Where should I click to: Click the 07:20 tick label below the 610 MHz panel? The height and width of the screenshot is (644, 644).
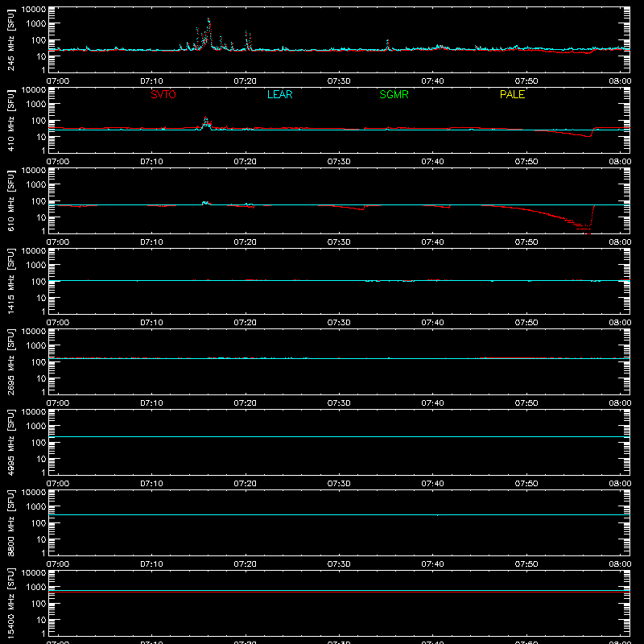point(246,242)
